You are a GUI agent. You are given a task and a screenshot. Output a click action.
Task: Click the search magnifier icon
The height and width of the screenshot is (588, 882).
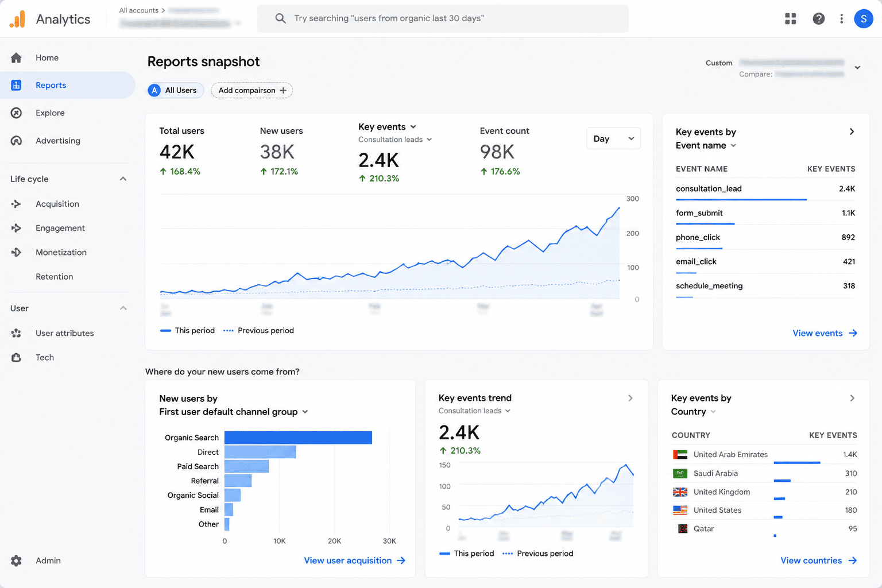click(x=280, y=18)
